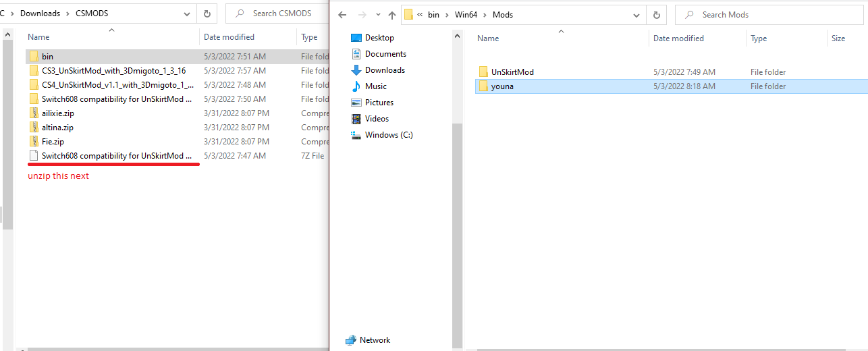Image resolution: width=868 pixels, height=351 pixels.
Task: Expand address bar history dropdown in CSMODS window
Action: 187,13
